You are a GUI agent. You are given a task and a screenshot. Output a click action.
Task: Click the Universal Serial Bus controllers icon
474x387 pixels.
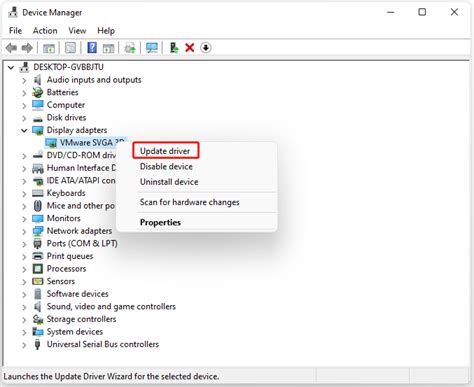click(x=38, y=344)
